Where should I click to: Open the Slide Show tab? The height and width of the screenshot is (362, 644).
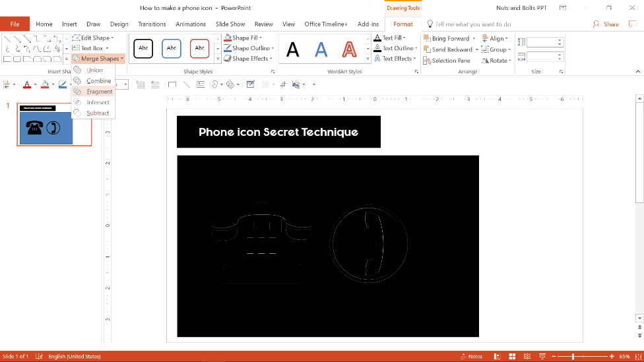[x=230, y=24]
